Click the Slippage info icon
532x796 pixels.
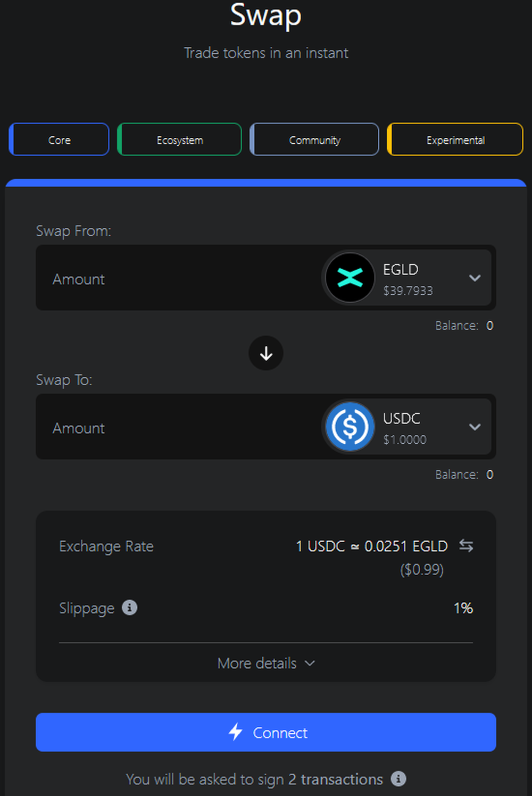point(129,607)
